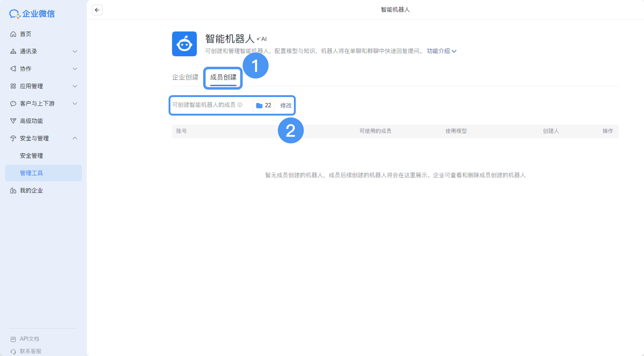Expand 客户与上下游 menu chevron

point(75,104)
